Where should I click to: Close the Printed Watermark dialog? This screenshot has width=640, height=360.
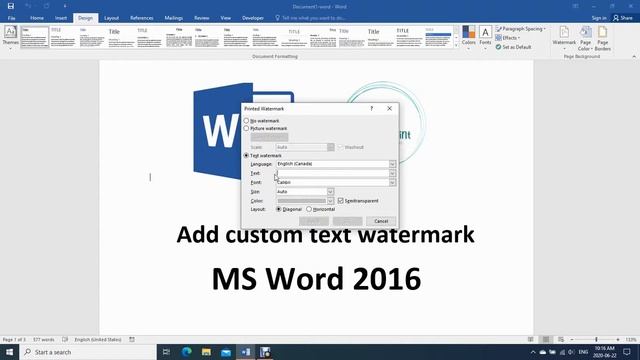point(389,109)
